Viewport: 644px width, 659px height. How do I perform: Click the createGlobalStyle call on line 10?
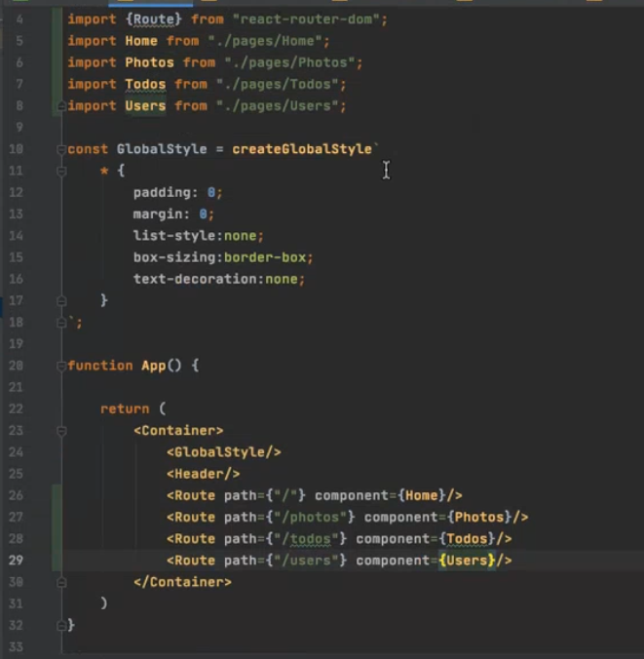(x=302, y=149)
